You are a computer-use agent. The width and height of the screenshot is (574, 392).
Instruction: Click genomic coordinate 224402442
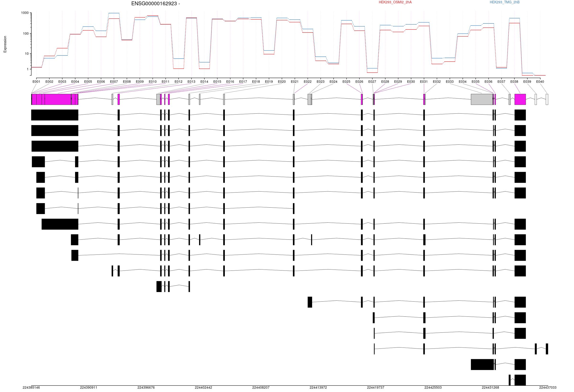pos(203,387)
